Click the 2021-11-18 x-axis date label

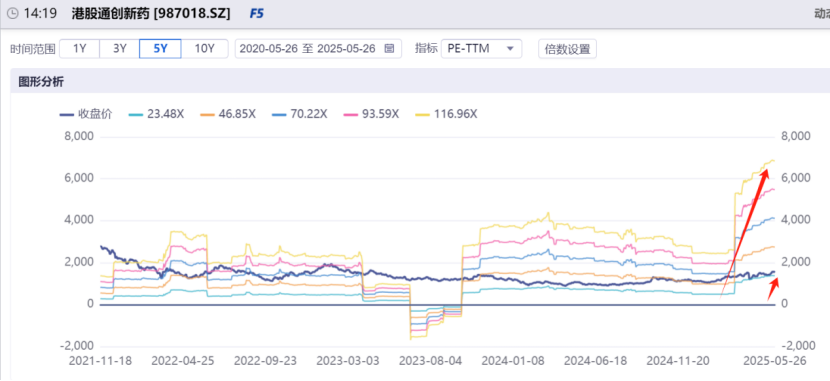pyautogui.click(x=101, y=361)
